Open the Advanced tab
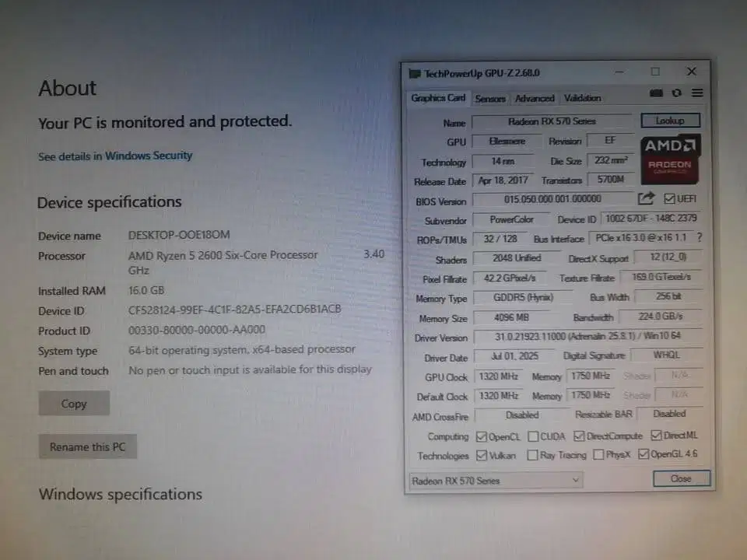The height and width of the screenshot is (560, 747). point(535,99)
